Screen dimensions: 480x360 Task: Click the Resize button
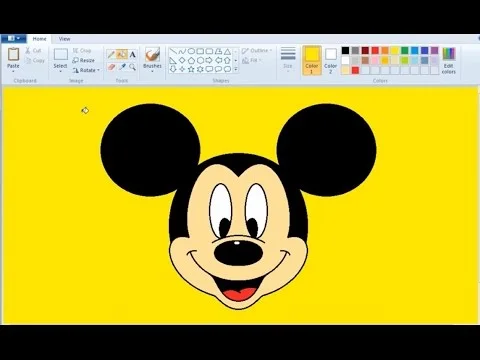(x=83, y=60)
